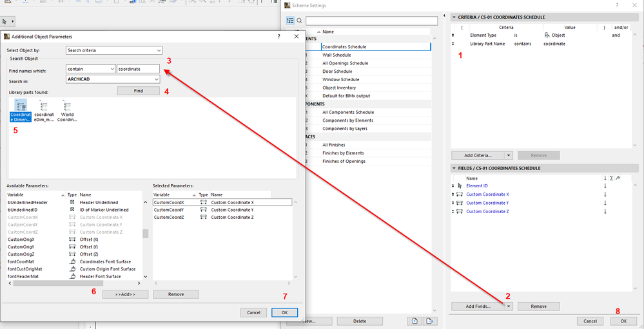Image resolution: width=644 pixels, height=329 pixels.
Task: Select Default for BIMx output scheme
Action: click(346, 96)
